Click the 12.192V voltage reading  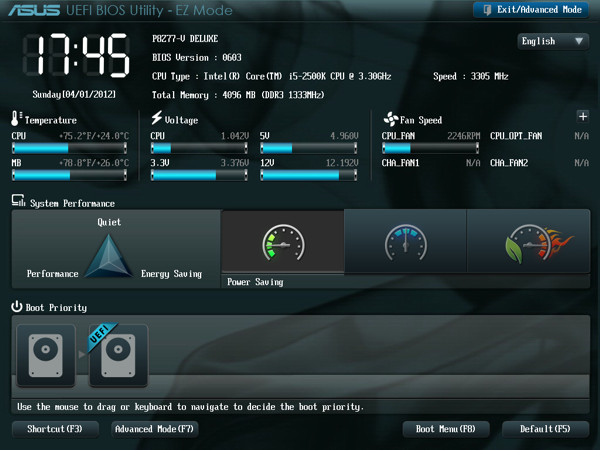coord(342,163)
